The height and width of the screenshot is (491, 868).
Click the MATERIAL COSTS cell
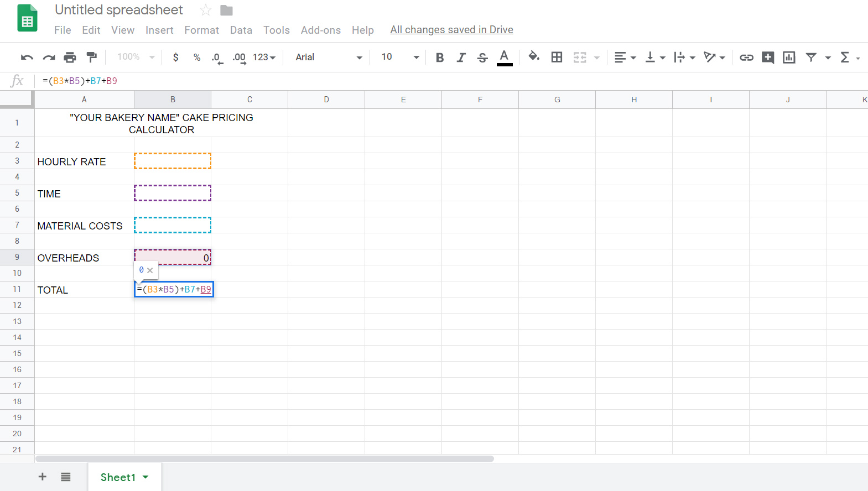coord(84,226)
